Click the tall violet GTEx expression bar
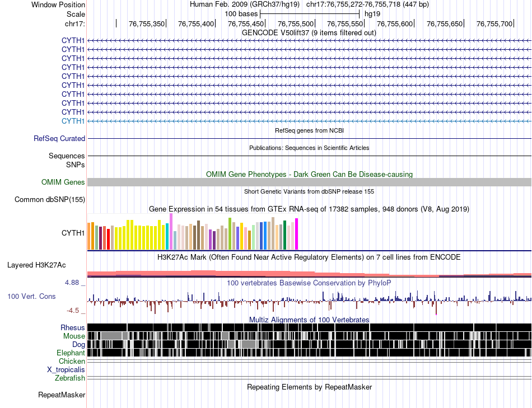Screen dimensions: 532x408 click(x=171, y=232)
